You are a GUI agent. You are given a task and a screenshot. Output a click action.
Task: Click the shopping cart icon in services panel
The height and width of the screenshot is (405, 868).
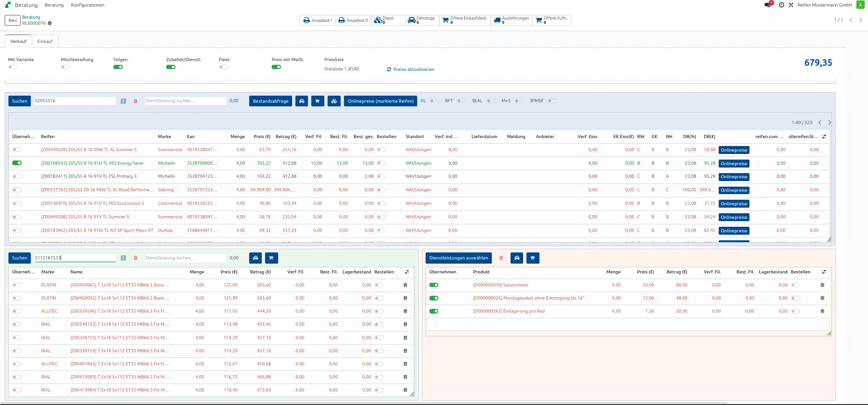(532, 258)
